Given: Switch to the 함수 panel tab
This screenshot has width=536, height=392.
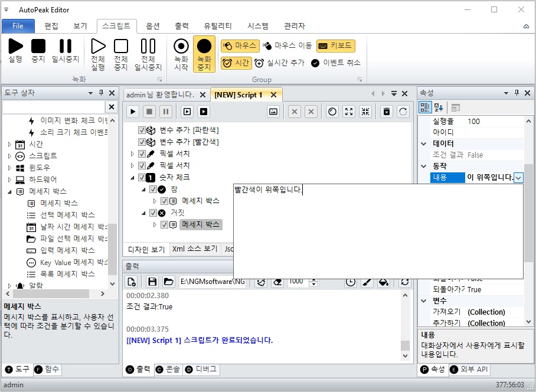Looking at the screenshot, I should coord(47,369).
